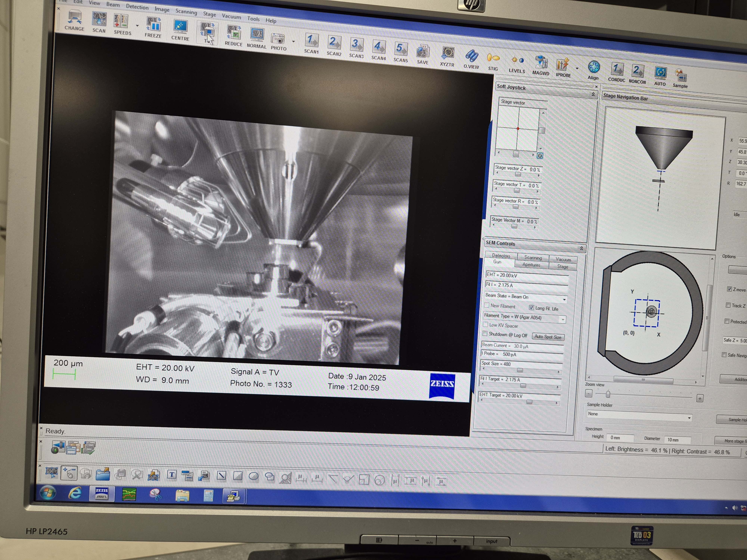Viewport: 747px width, 560px height.
Task: Enable the Track Z checkbox
Action: click(728, 305)
